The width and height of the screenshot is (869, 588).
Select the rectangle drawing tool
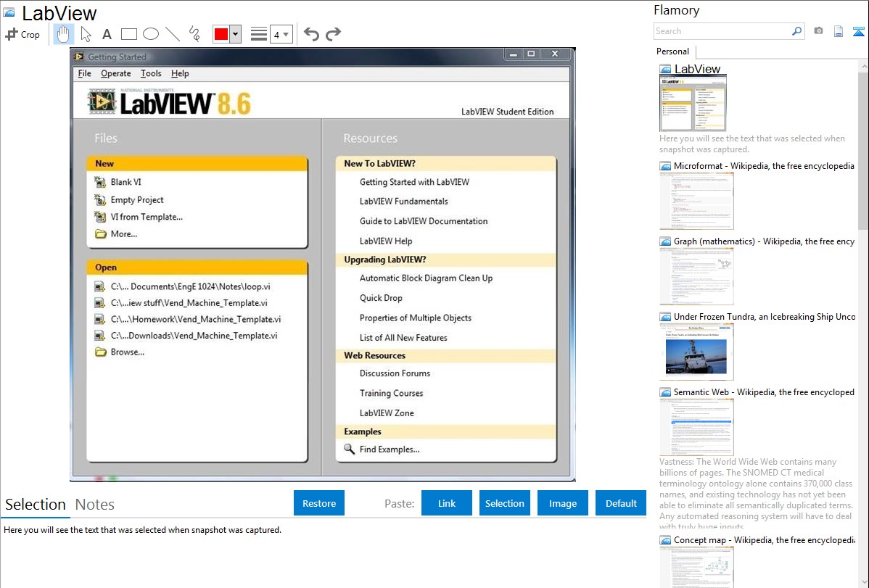point(128,34)
